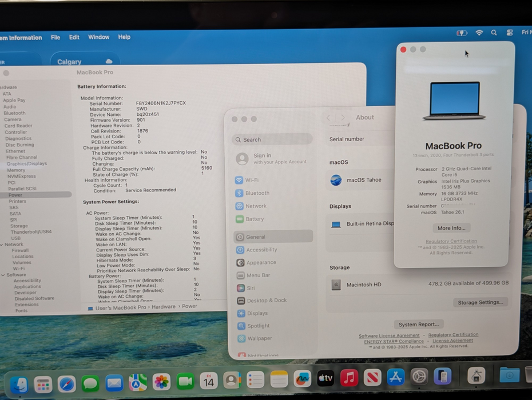This screenshot has width=532, height=400.
Task: Open Messages from the Dock
Action: [x=90, y=384]
